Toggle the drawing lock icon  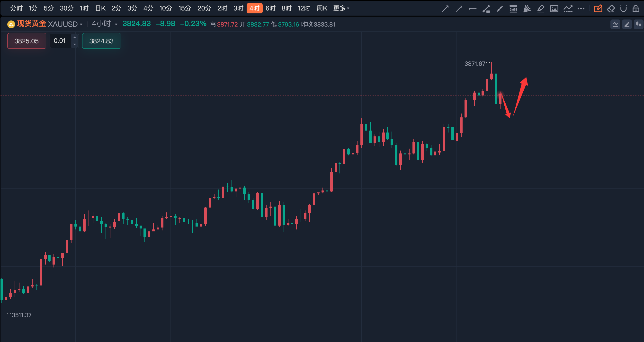coord(636,9)
